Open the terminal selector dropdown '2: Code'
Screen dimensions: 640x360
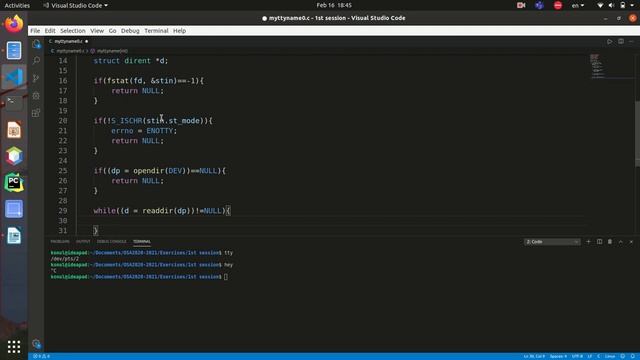point(552,242)
